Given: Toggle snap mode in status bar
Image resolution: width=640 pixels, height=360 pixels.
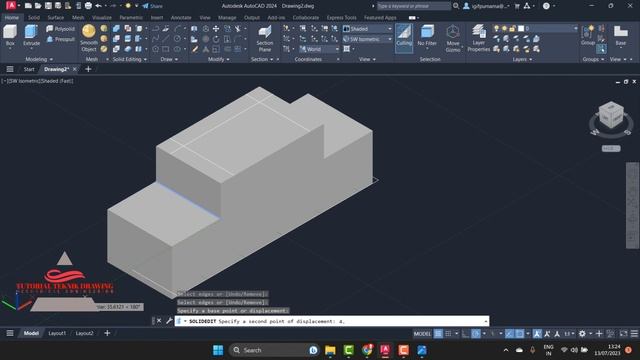Looking at the screenshot, I should point(448,333).
